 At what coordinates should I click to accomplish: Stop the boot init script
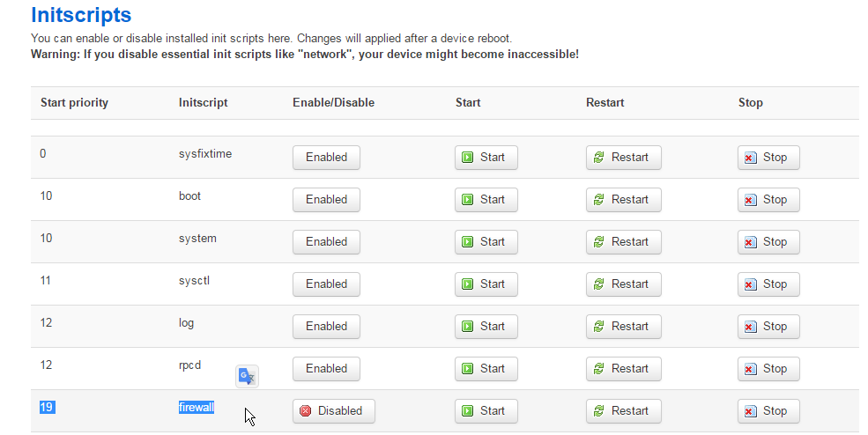768,200
